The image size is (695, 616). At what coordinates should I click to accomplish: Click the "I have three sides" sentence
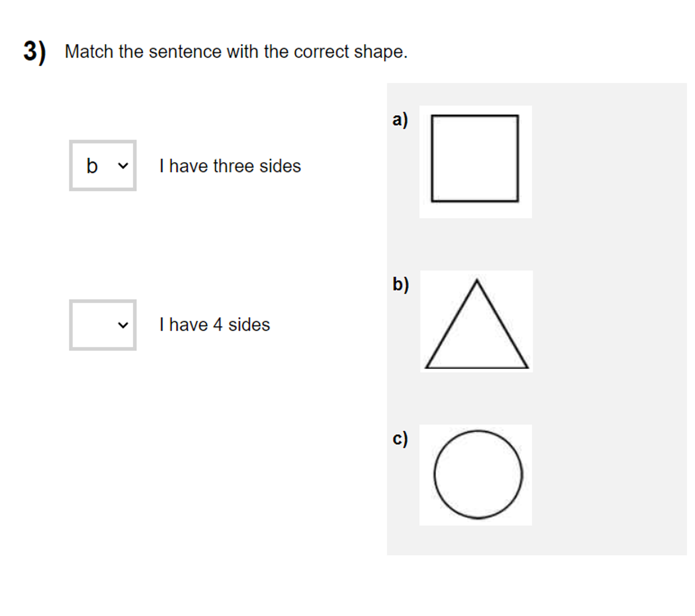pyautogui.click(x=230, y=166)
